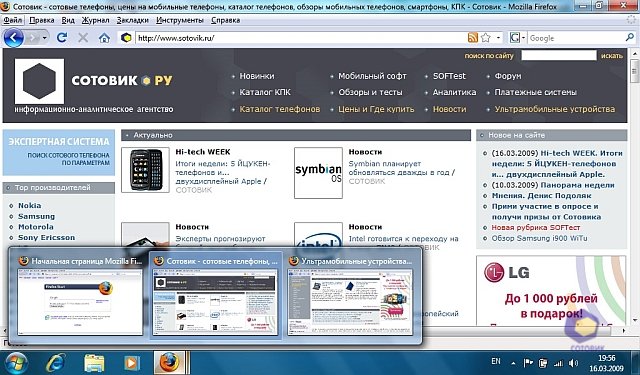Open the Файл menu

[x=13, y=20]
